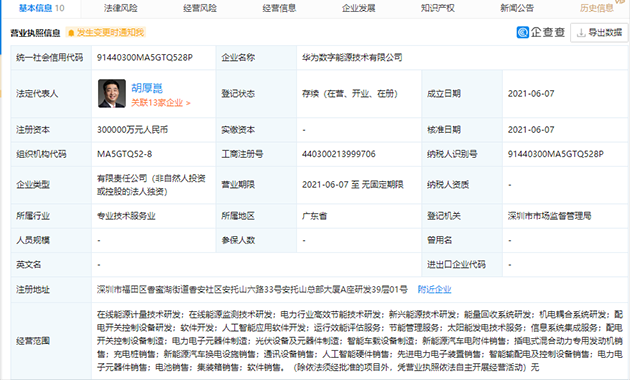Click the 营业执照信息 section heading
The width and height of the screenshot is (630, 380).
35,33
